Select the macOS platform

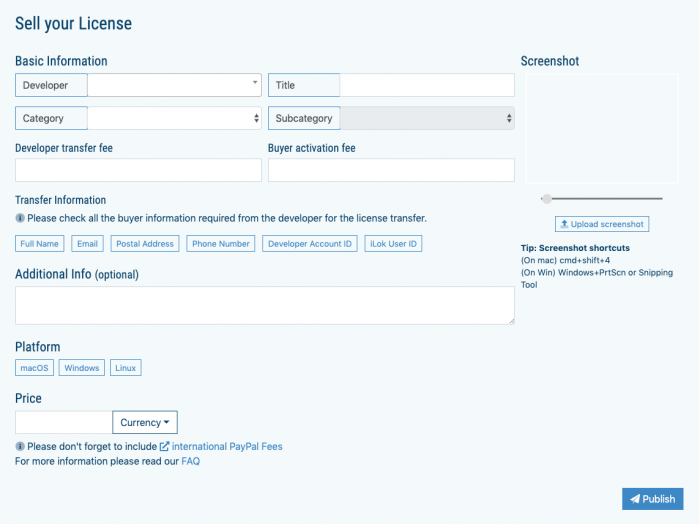tap(34, 368)
